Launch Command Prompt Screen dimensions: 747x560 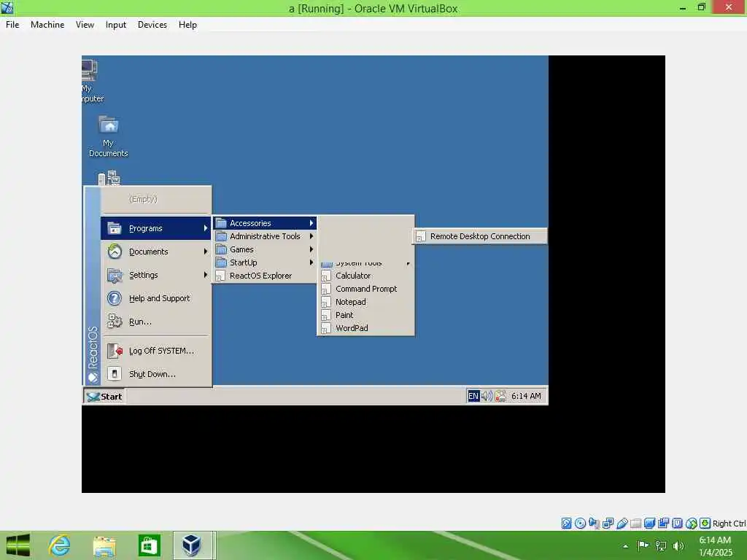pyautogui.click(x=366, y=289)
